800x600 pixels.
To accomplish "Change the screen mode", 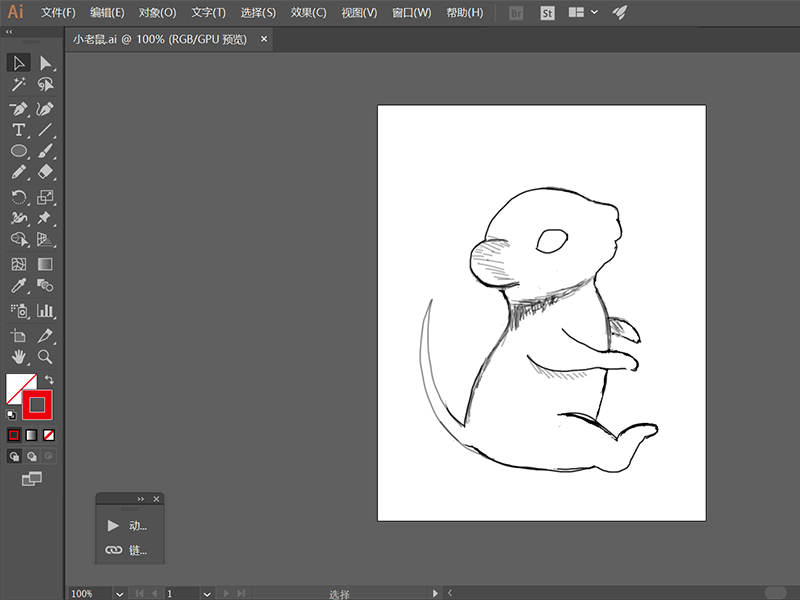I will click(32, 479).
